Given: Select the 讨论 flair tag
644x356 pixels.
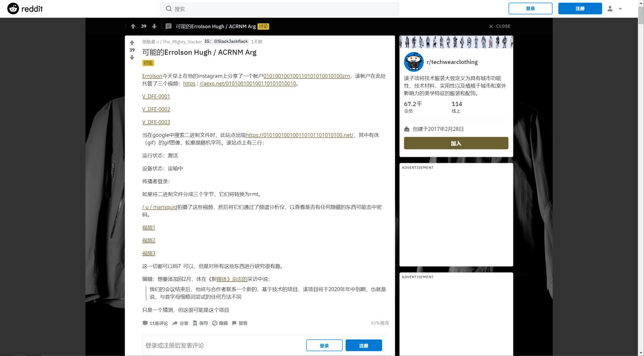Looking at the screenshot, I should coord(148,63).
